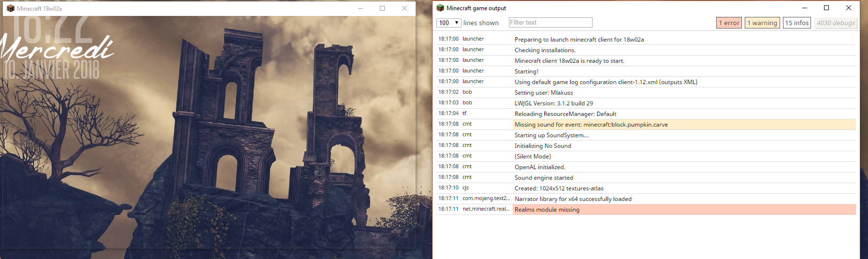Open the lines shown dropdown set to 100
868x259 pixels.
point(448,23)
